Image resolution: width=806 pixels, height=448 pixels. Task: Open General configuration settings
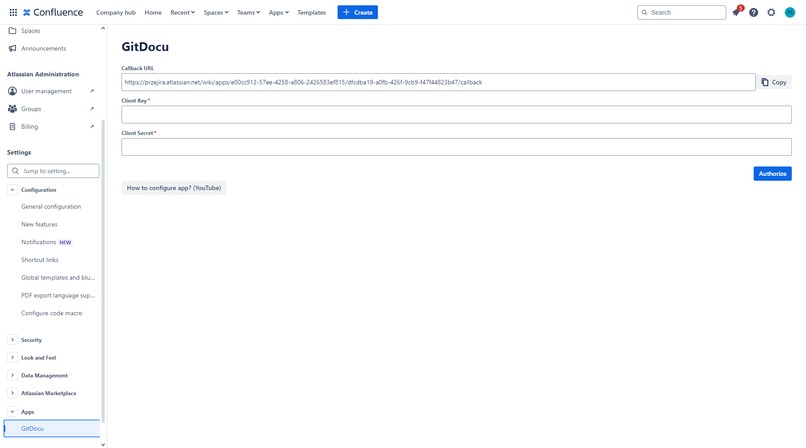click(x=51, y=207)
